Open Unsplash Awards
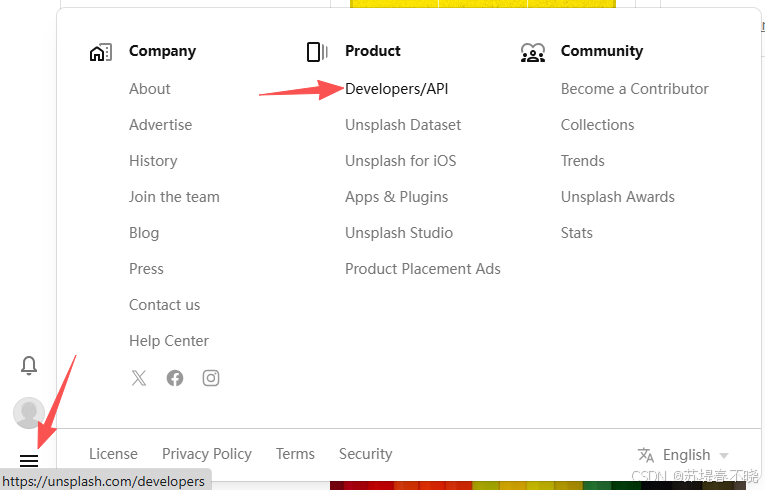 [x=618, y=197]
